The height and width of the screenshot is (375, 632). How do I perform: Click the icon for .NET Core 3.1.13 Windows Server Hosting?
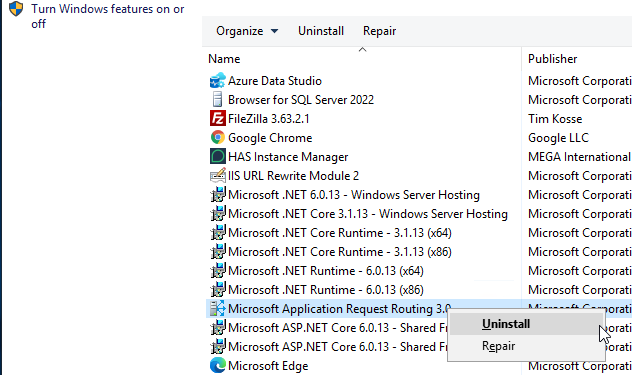point(218,213)
